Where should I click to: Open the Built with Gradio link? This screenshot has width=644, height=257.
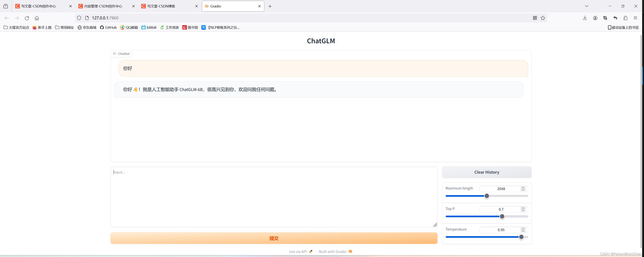point(335,252)
